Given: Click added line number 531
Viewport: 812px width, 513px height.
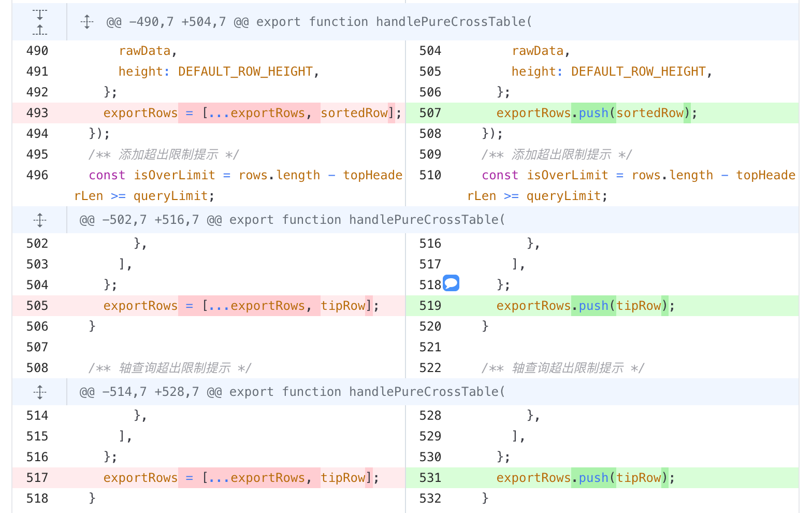Looking at the screenshot, I should [430, 478].
